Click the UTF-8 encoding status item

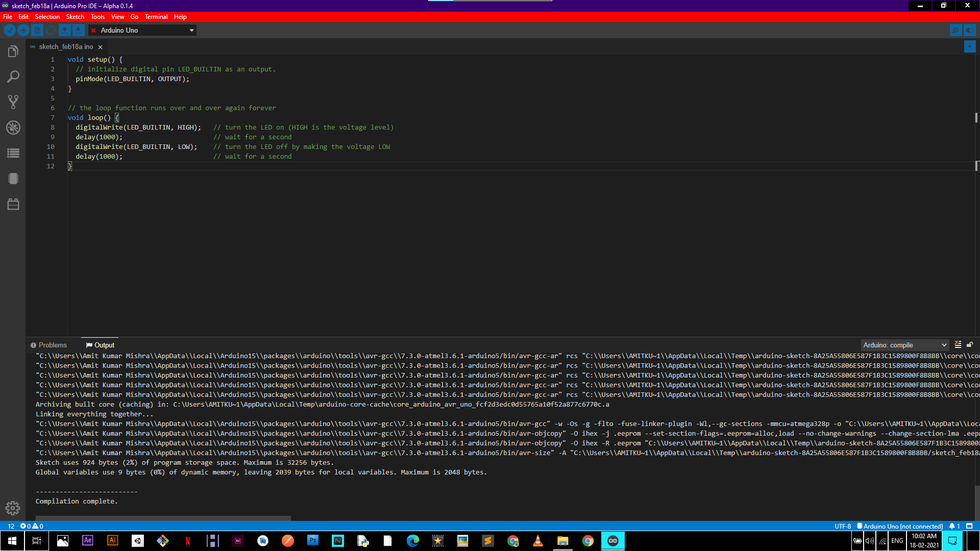pos(843,526)
